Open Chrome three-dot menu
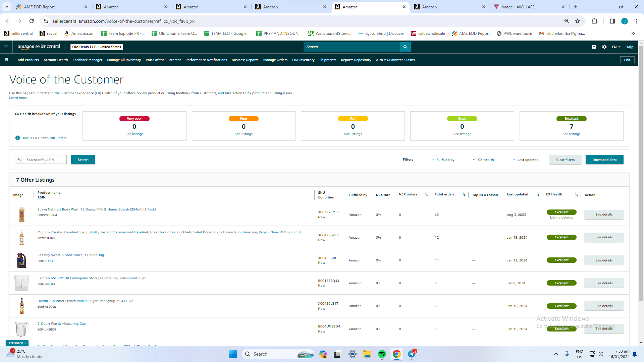 [637, 21]
